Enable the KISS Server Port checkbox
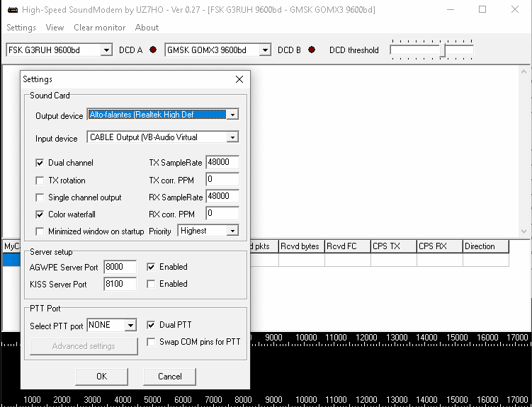 [151, 284]
